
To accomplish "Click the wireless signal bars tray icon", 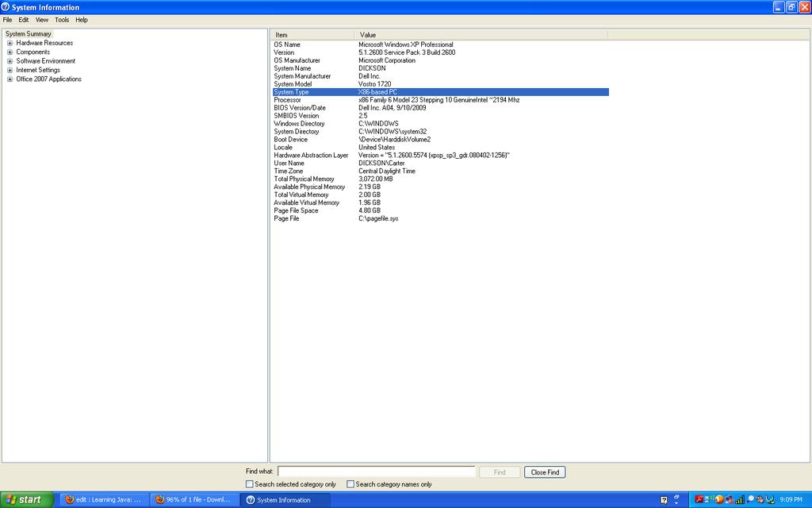I will (x=740, y=499).
